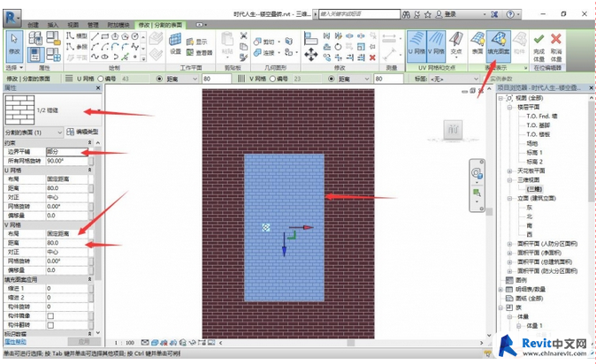This screenshot has height=364, width=596.
Task: Click the 剪切 geometry tool
Action: (x=264, y=42)
